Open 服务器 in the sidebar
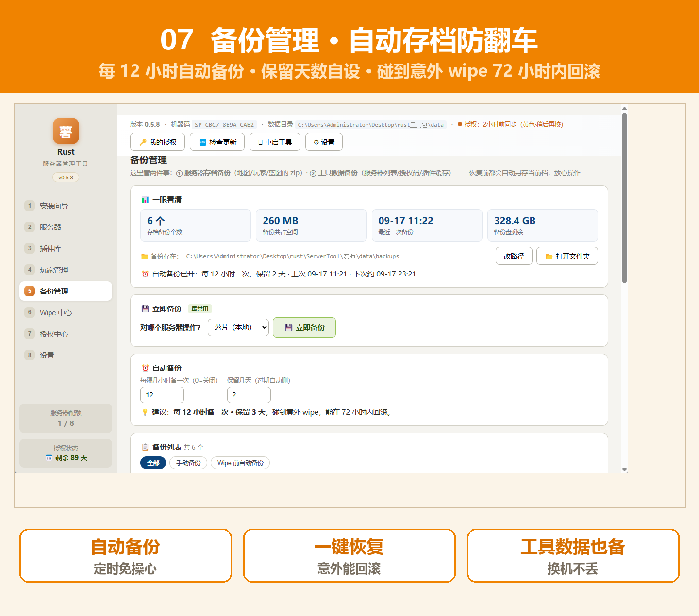This screenshot has width=699, height=616. [x=66, y=227]
